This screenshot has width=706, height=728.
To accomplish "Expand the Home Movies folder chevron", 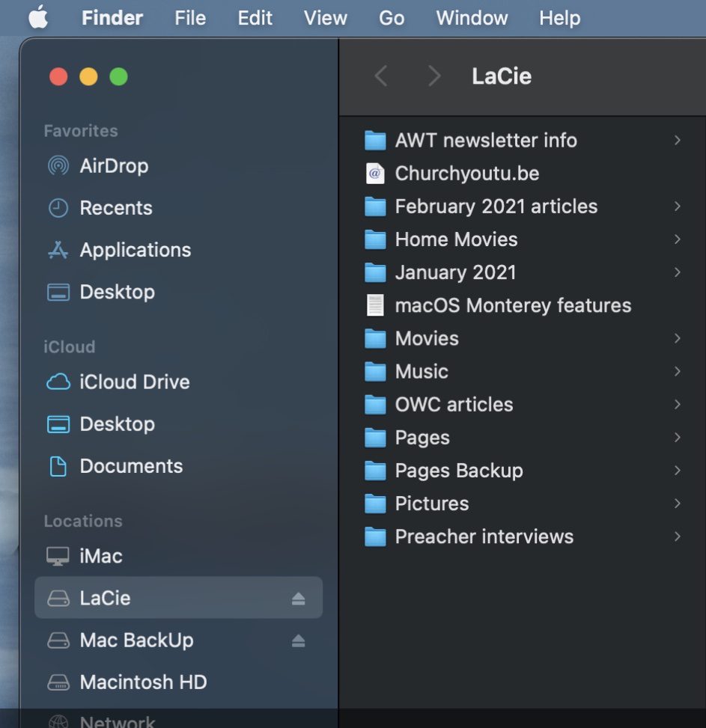I will click(x=677, y=239).
